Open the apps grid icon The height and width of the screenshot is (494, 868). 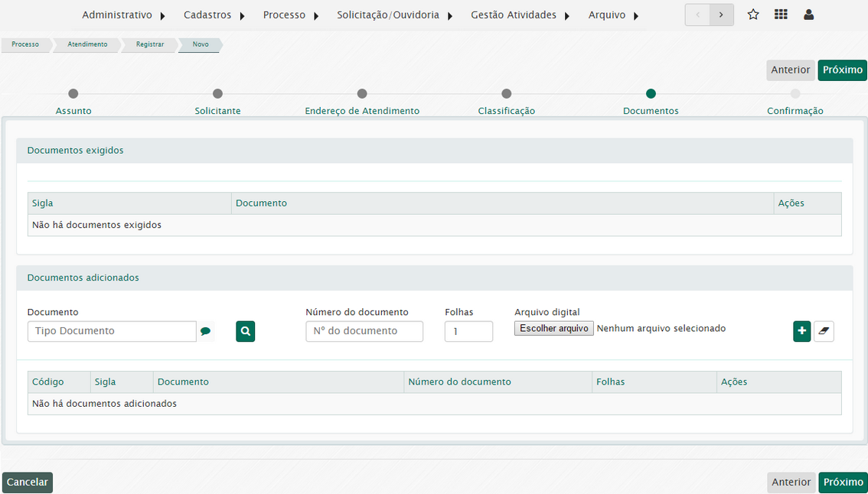[x=781, y=15]
